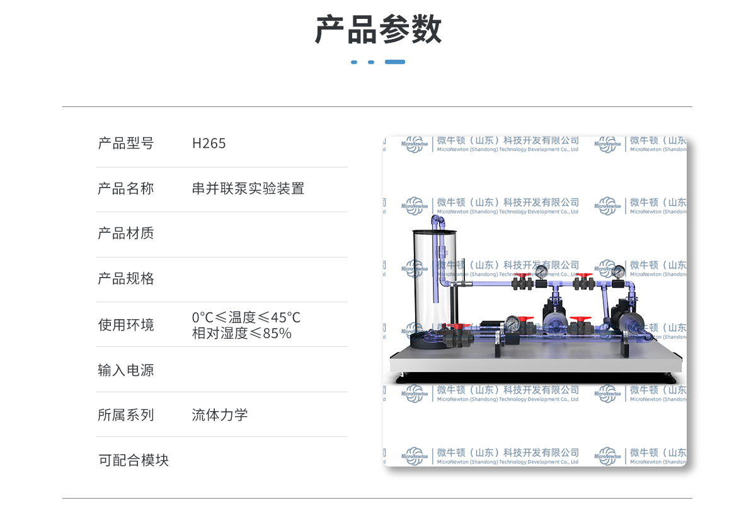
Task: Click the first small blue dot under the heading
Action: (354, 62)
